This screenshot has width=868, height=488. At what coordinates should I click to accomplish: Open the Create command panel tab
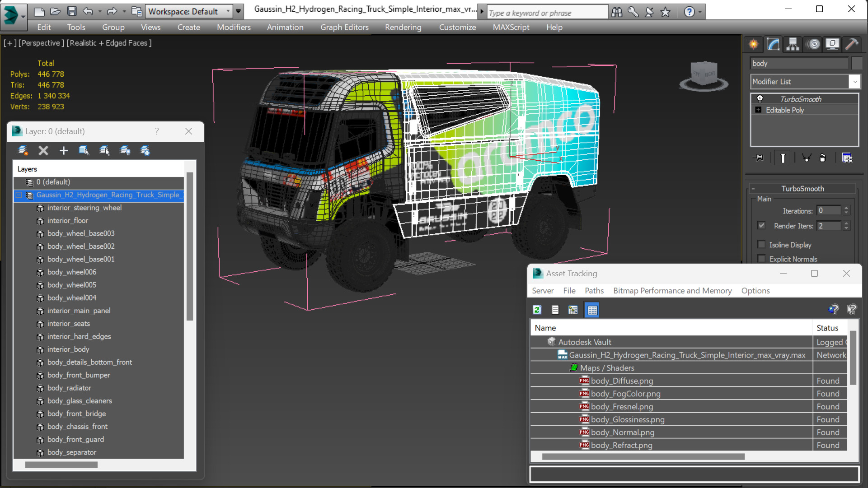pyautogui.click(x=754, y=44)
